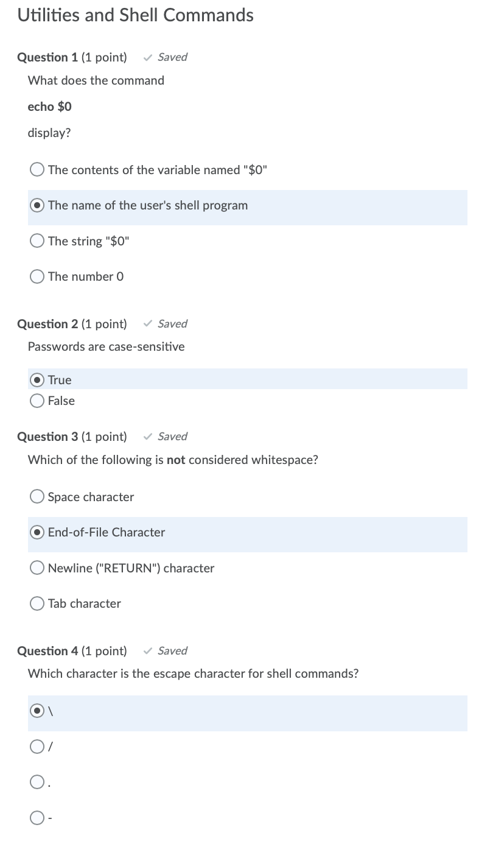
Task: Click the Saved checkmark icon beside Question 4
Action: pos(147,650)
